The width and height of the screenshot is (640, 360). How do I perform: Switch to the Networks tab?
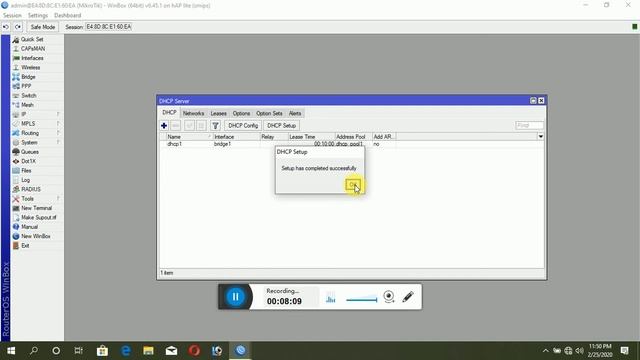coord(193,113)
